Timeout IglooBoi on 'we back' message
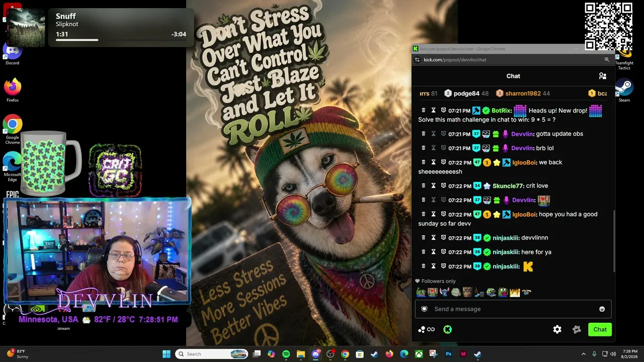This screenshot has width=644, height=362. click(433, 162)
